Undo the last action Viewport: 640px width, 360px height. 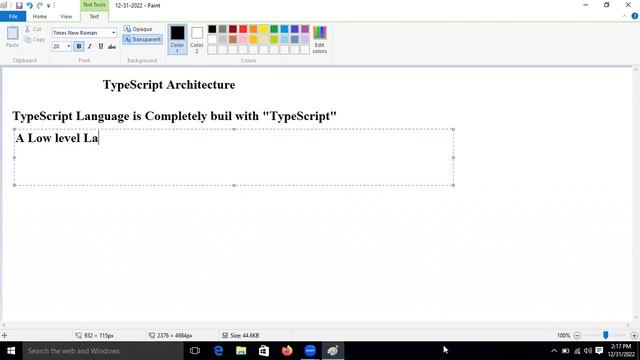click(x=29, y=5)
